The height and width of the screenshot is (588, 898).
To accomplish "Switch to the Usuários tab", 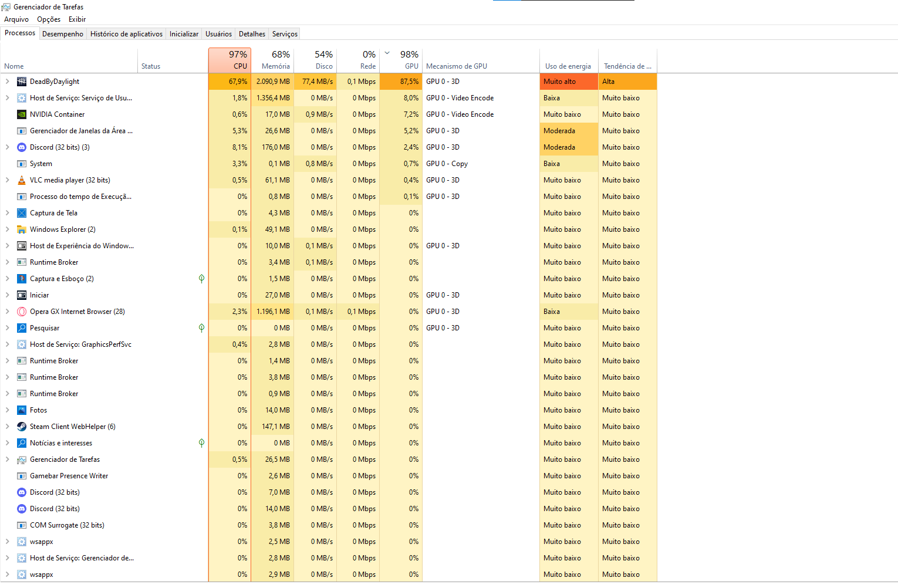I will tap(218, 34).
